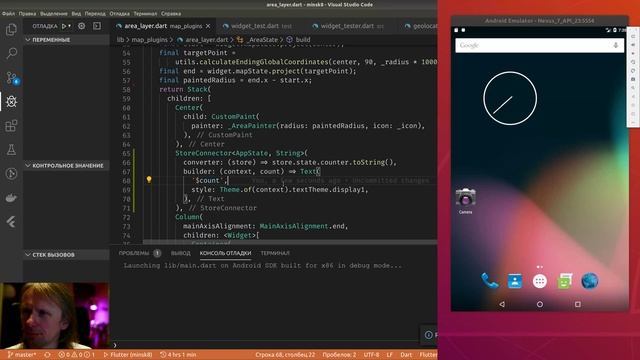The image size is (640, 360).
Task: Click the build breadcrumb segment
Action: pyautogui.click(x=303, y=40)
